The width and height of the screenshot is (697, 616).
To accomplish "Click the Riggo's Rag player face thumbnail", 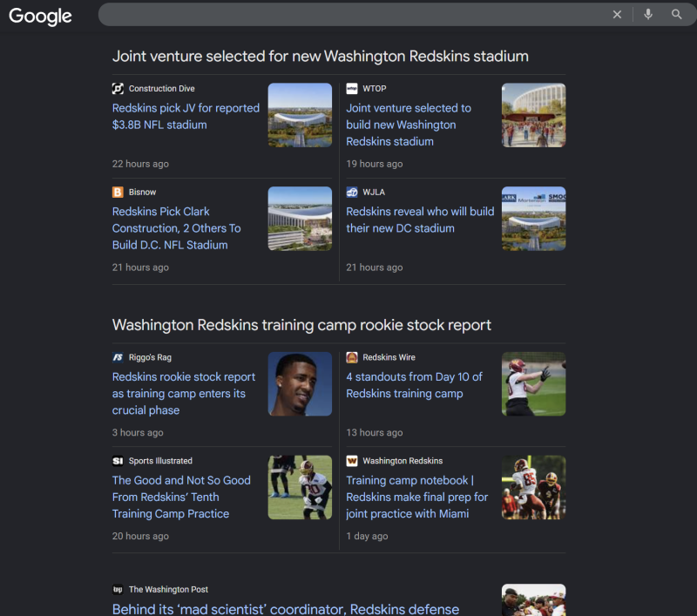I will (x=300, y=384).
